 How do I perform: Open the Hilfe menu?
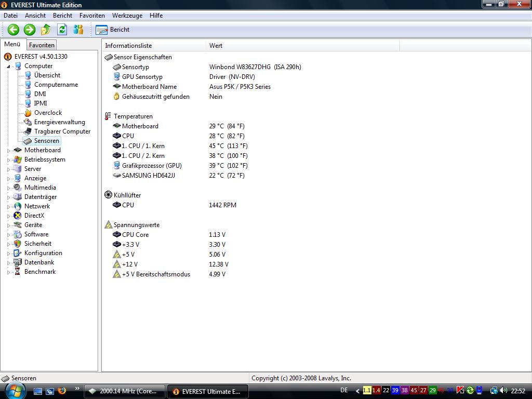coord(156,16)
